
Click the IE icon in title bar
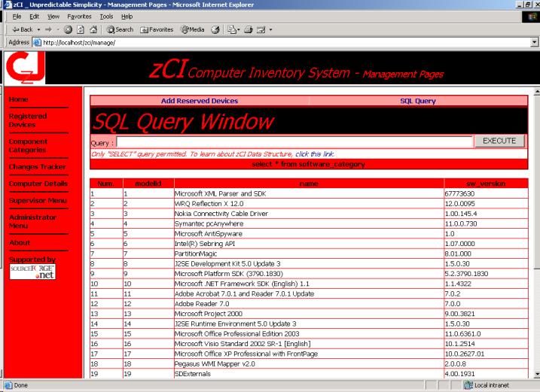[x=8, y=5]
